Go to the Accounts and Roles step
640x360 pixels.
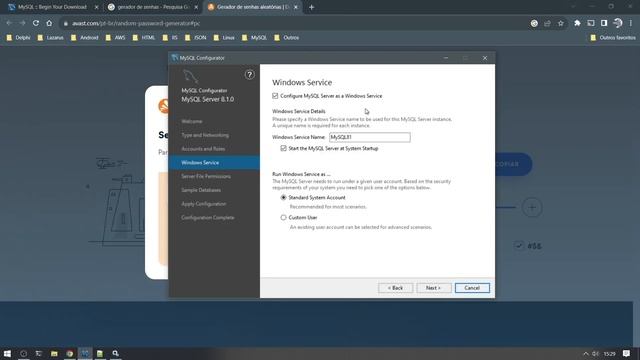coord(203,149)
